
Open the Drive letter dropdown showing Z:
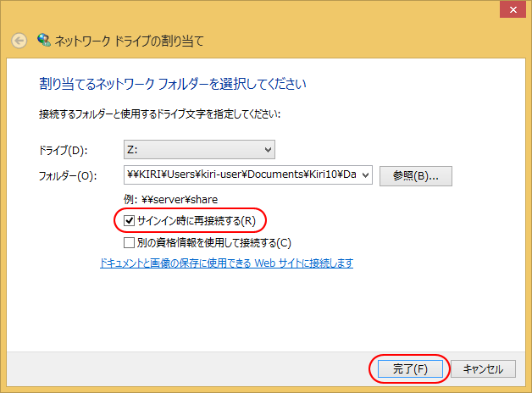(x=199, y=150)
